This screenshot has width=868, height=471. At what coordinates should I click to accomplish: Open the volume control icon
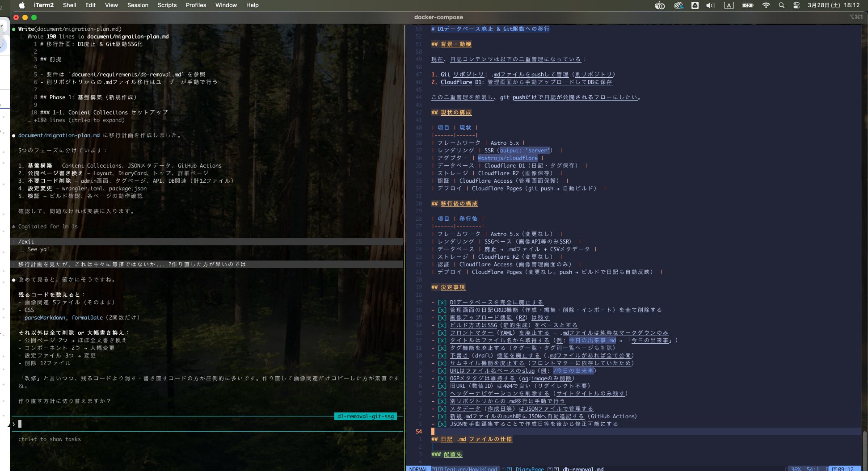710,5
